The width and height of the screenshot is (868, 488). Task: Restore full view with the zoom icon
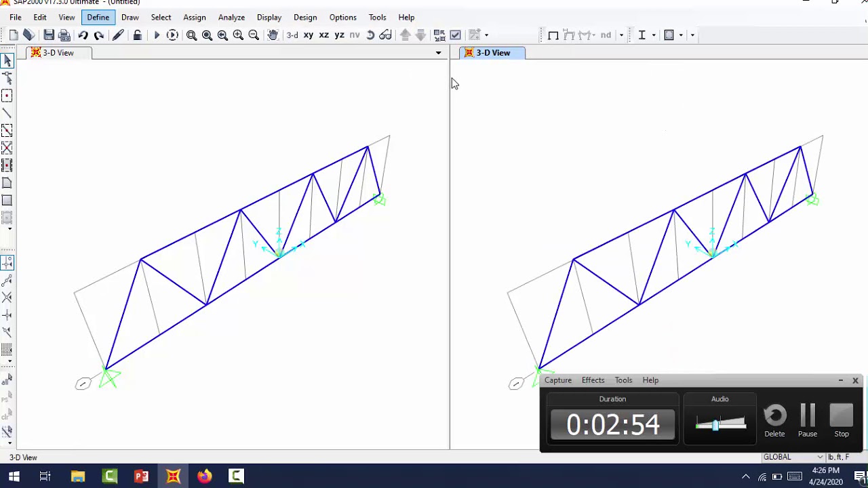(x=208, y=35)
